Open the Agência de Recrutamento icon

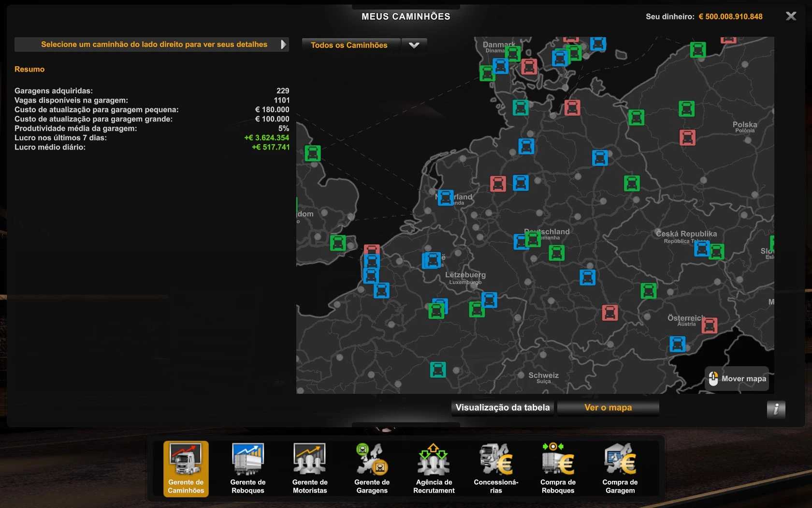point(434,468)
